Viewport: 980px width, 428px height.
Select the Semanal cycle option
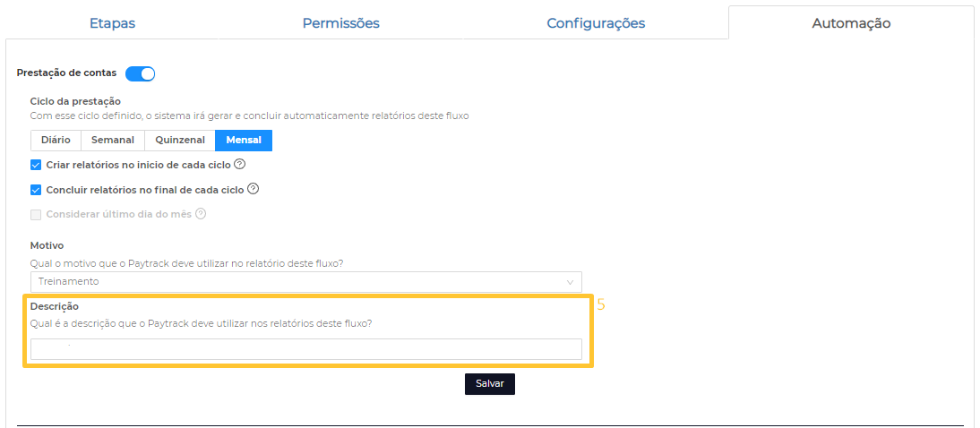coord(113,141)
